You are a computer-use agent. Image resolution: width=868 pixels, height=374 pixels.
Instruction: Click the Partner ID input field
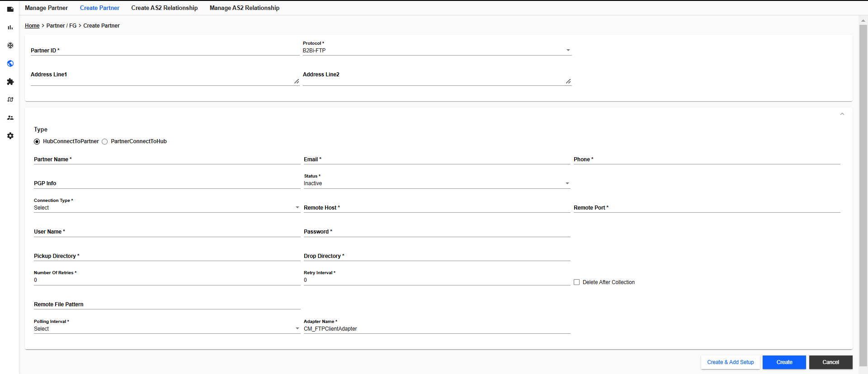click(x=165, y=50)
